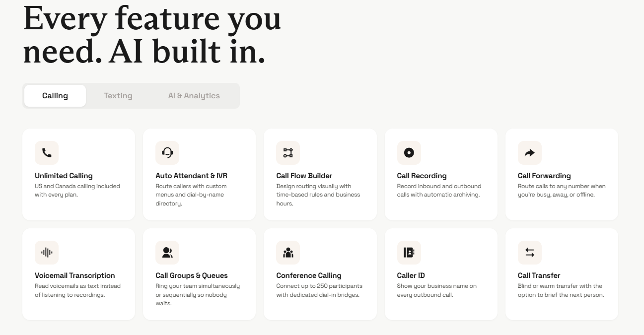Select the Calling tab
Image resolution: width=644 pixels, height=335 pixels.
click(x=55, y=96)
